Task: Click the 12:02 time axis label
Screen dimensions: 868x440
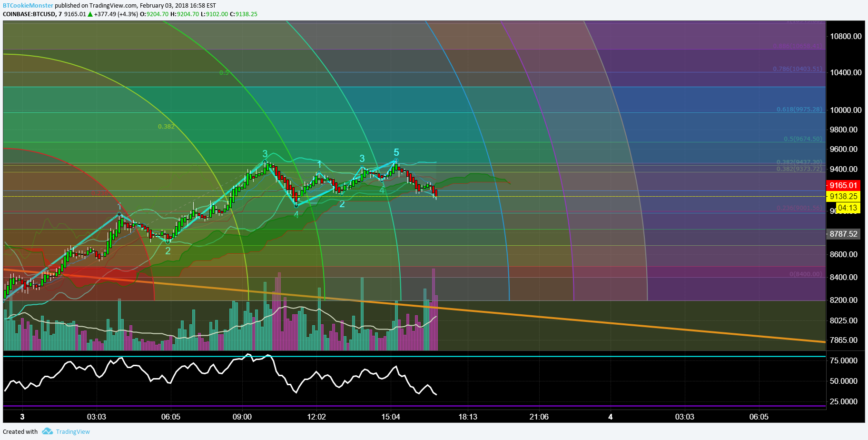Action: pos(316,417)
